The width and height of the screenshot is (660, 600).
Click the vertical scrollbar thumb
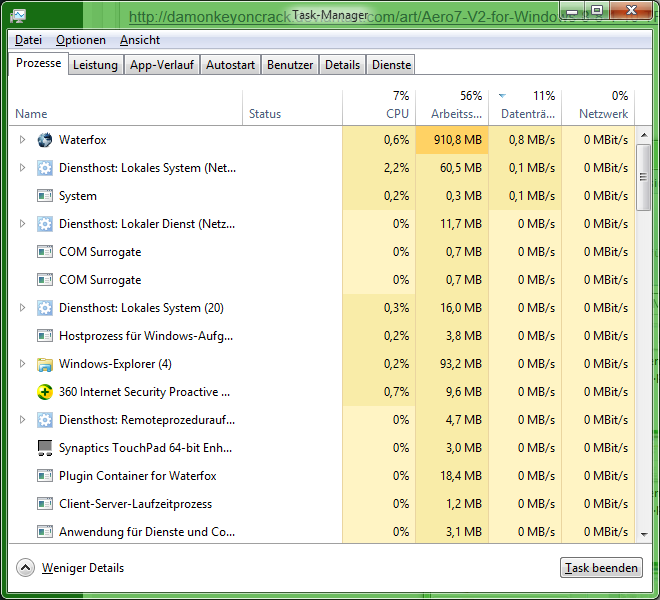coord(644,177)
